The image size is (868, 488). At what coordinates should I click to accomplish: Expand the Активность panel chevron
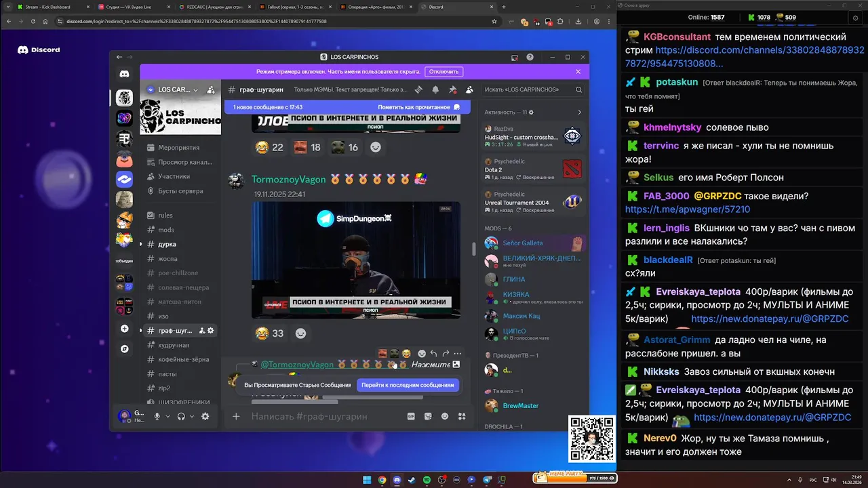579,113
